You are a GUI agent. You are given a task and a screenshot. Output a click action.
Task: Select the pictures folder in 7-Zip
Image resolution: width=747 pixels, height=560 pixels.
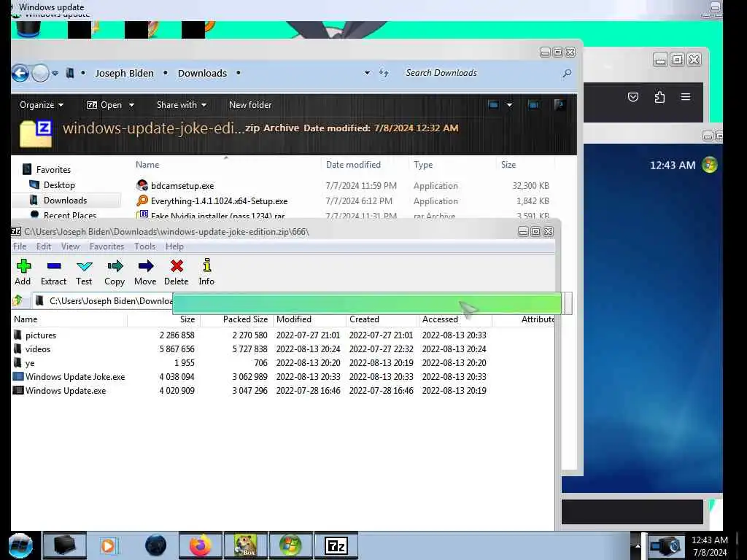tap(41, 335)
